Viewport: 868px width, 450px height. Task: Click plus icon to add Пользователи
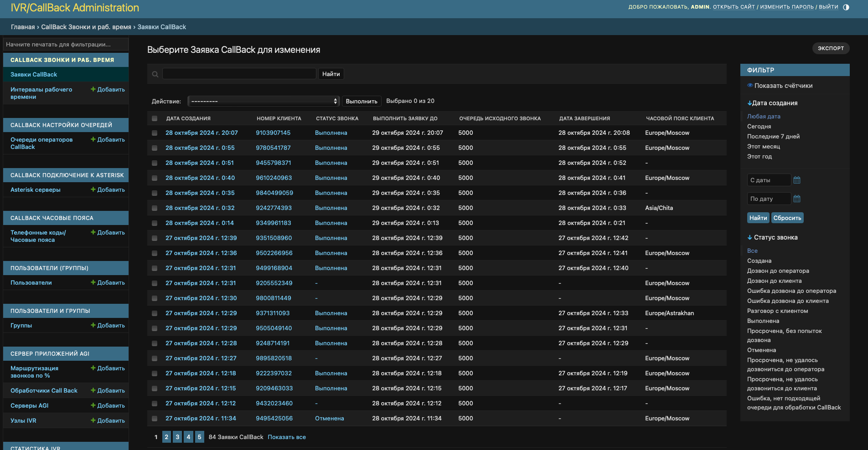tap(93, 282)
